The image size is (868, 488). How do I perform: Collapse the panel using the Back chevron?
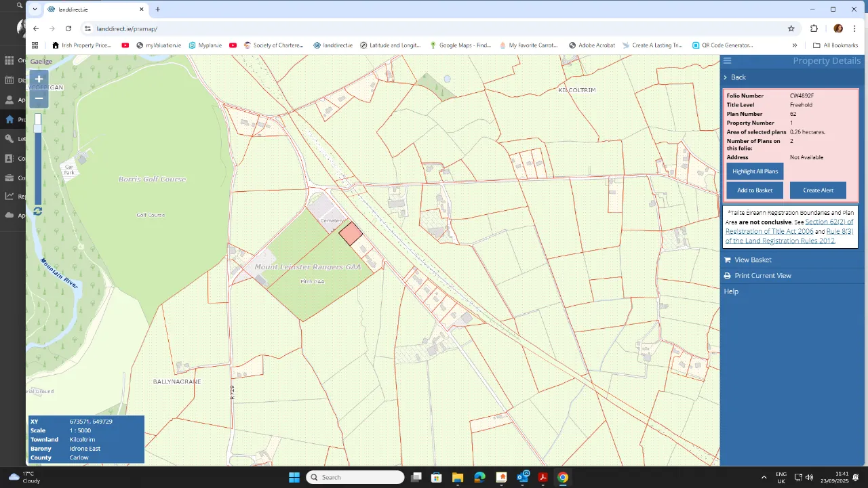726,77
